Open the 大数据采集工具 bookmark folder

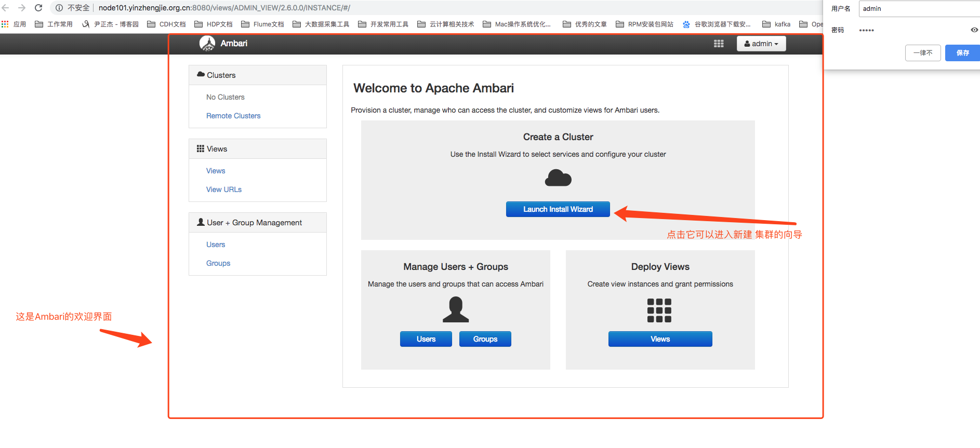coord(321,24)
